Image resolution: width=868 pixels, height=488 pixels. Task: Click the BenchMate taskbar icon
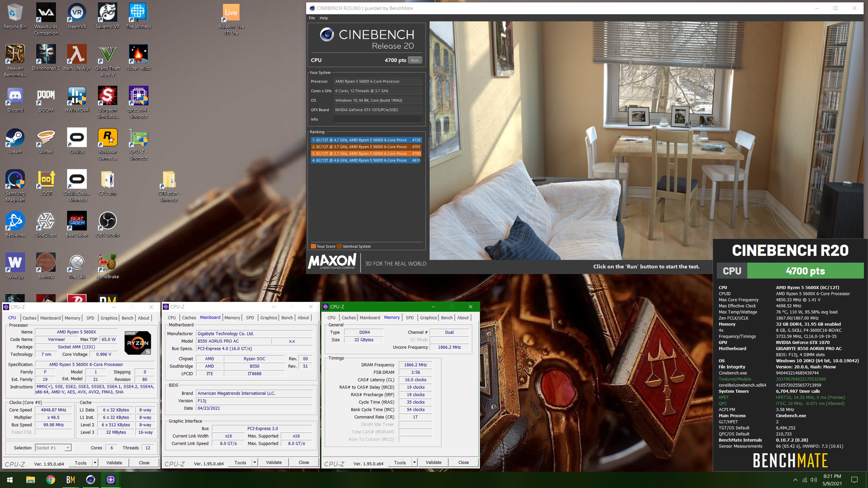tap(71, 480)
